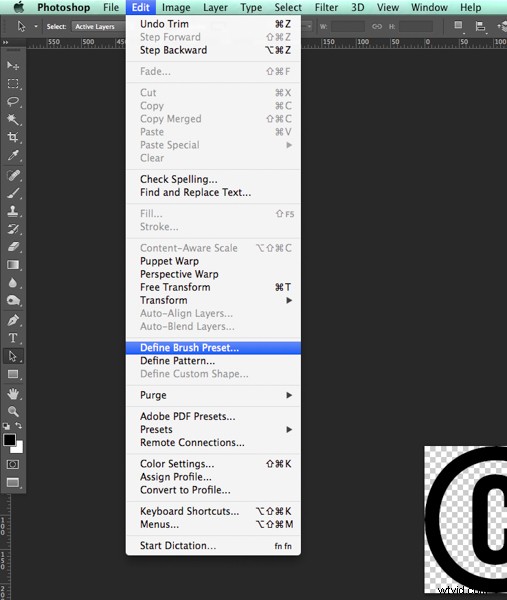
Task: Expand the Presets submenu
Action: pos(213,429)
